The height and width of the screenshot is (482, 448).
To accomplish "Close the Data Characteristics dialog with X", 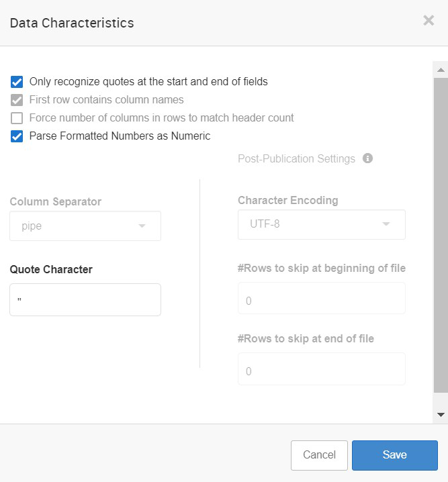I will [429, 21].
